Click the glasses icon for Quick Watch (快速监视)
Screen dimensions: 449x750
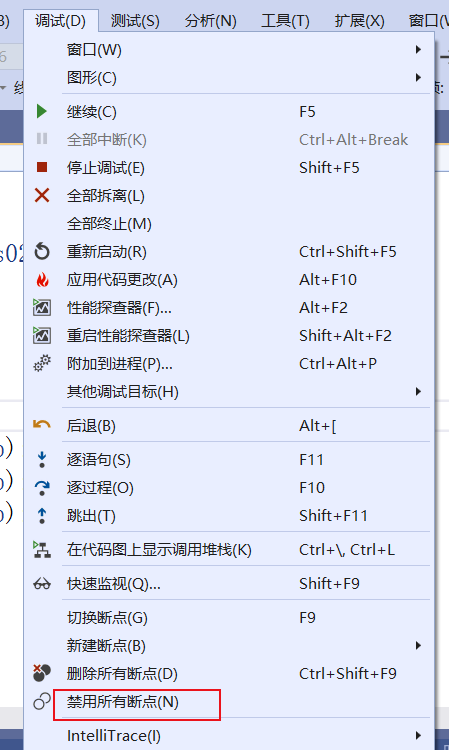click(42, 584)
